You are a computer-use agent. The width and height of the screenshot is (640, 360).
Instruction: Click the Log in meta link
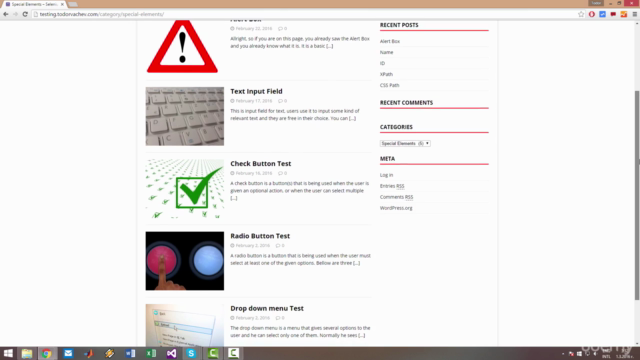(387, 175)
